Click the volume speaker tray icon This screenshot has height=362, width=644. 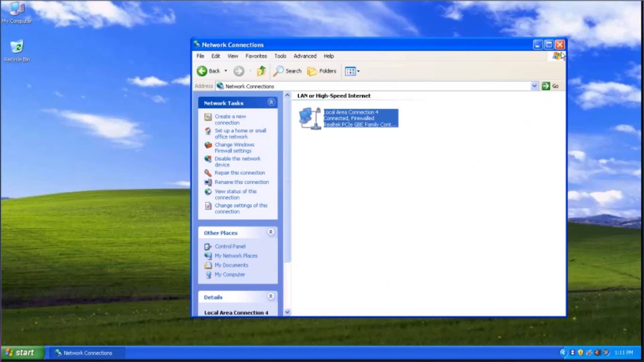pyautogui.click(x=597, y=352)
